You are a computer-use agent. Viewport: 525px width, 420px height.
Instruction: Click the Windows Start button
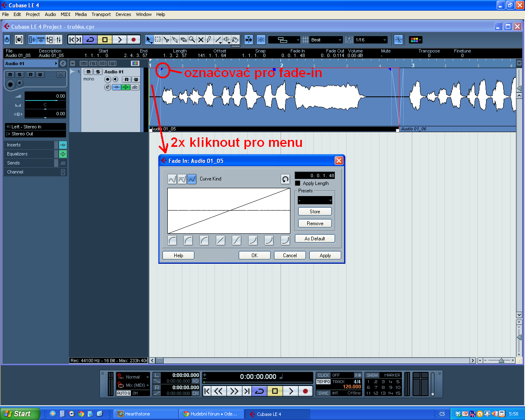tap(20, 414)
